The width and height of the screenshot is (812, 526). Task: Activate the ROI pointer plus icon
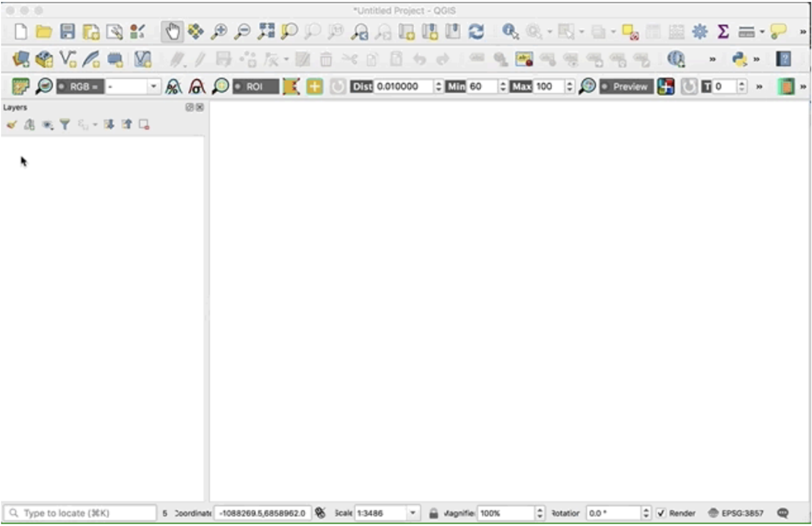point(314,87)
